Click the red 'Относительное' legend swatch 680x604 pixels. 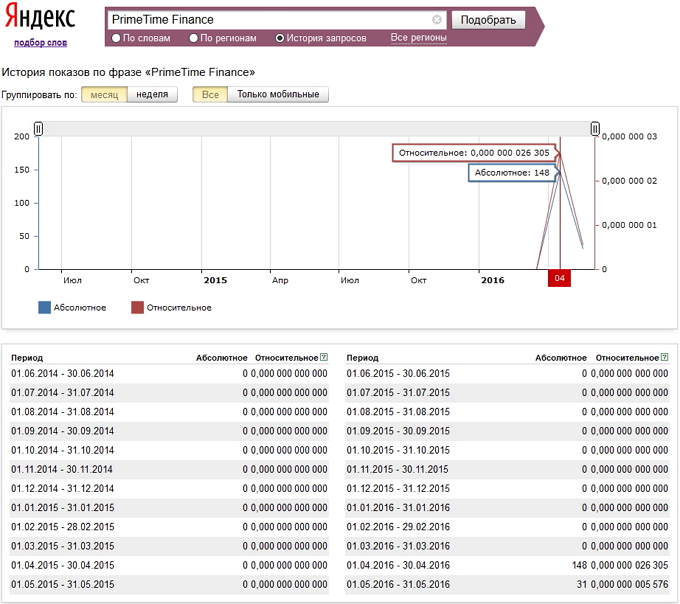pos(137,307)
